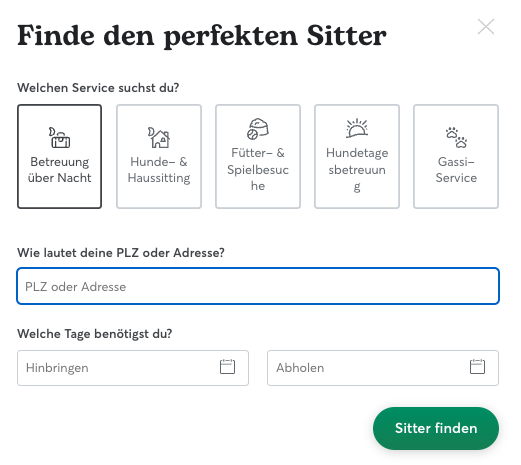
Task: Click the Wie lautet deine PLZ label
Action: click(x=121, y=253)
